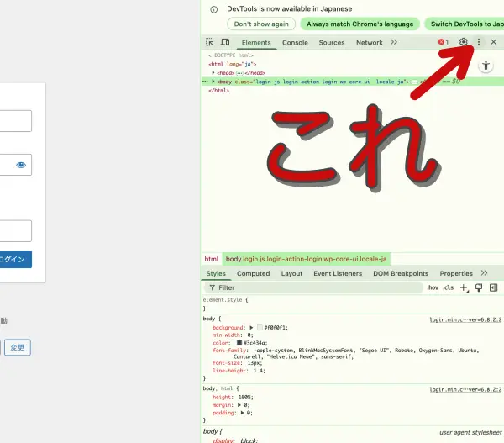This screenshot has width=504, height=443.
Task: Click the #3c434a color swatch
Action: [239, 343]
